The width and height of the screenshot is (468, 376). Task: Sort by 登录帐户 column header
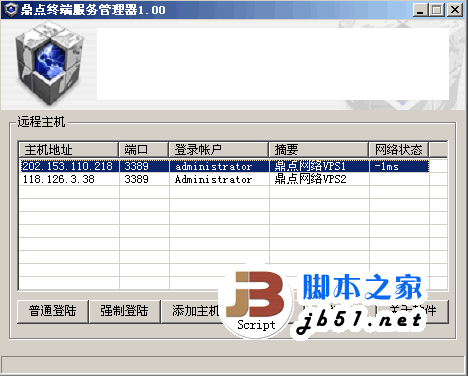(219, 150)
